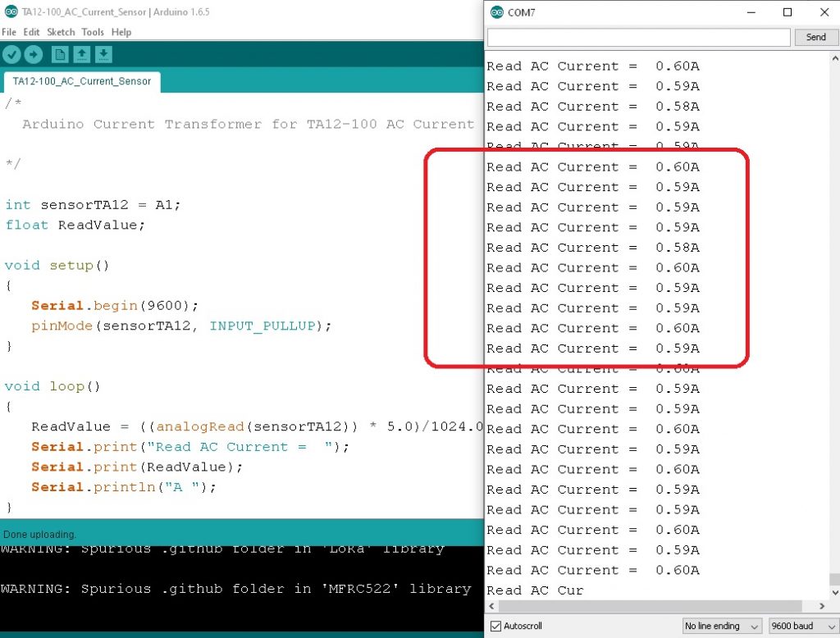The image size is (840, 638).
Task: Create a new sketch with the New icon
Action: (60, 54)
